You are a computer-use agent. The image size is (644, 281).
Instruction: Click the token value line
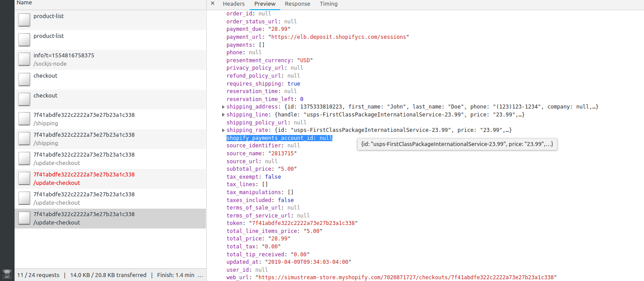click(x=292, y=223)
